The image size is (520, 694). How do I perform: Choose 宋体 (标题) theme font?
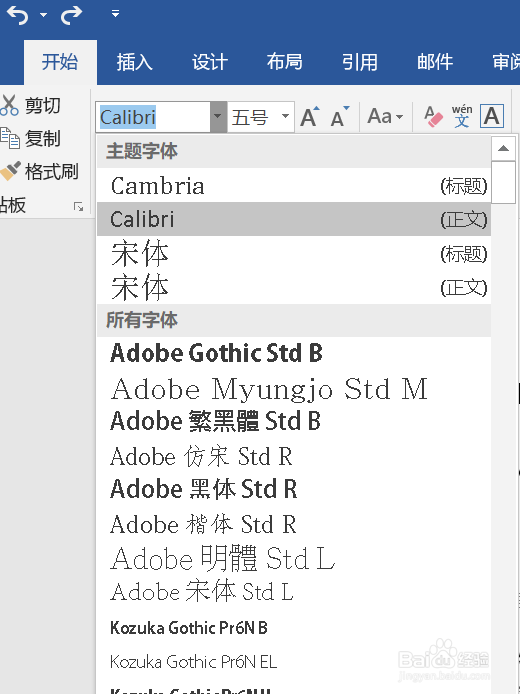tap(294, 253)
